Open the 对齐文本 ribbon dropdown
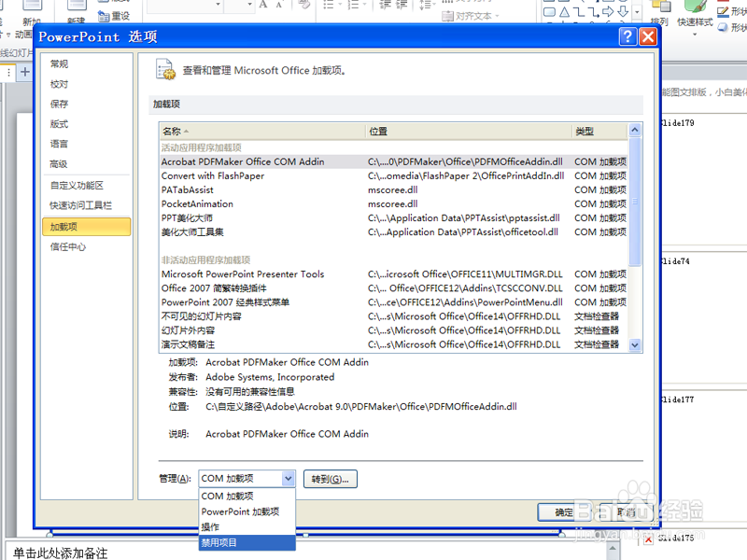Screen dimensions: 747x560 [471, 16]
